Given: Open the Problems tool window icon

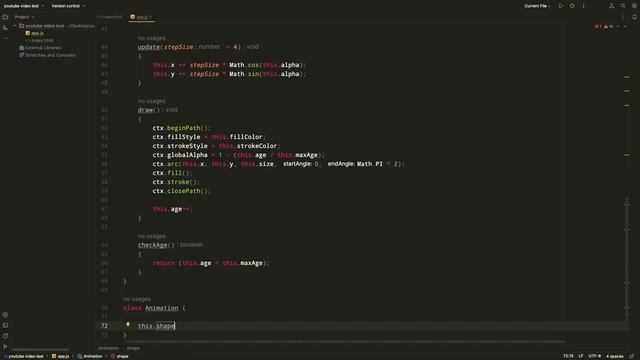Looking at the screenshot, I should pos(5,336).
